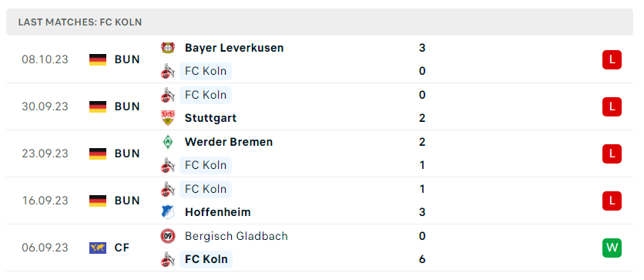The image size is (644, 280).
Task: Click the world flag icon next to CF
Action: point(98,248)
